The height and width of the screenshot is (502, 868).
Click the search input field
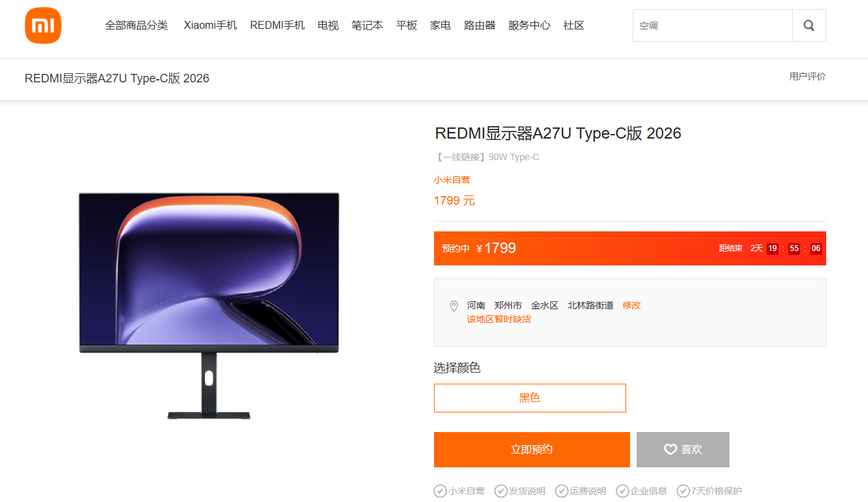[712, 25]
